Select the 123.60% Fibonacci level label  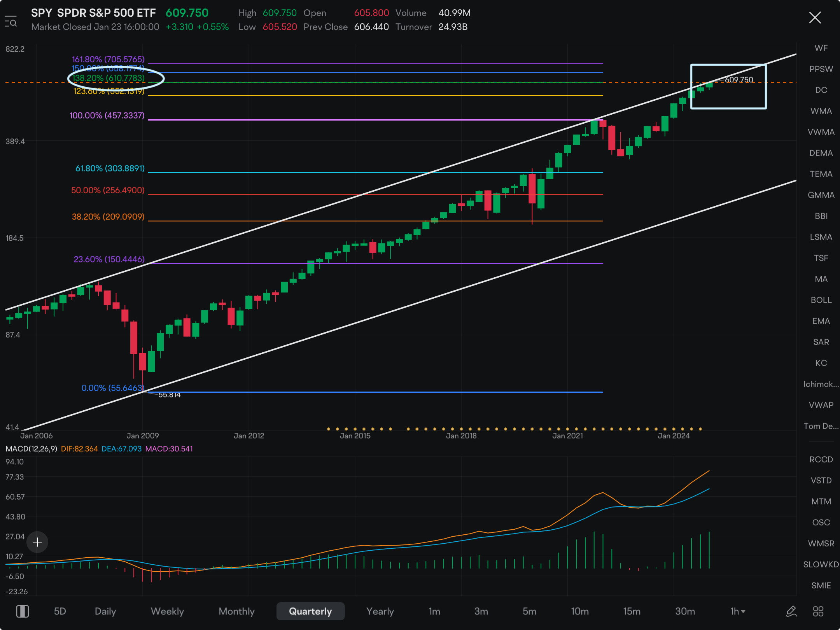(x=109, y=91)
